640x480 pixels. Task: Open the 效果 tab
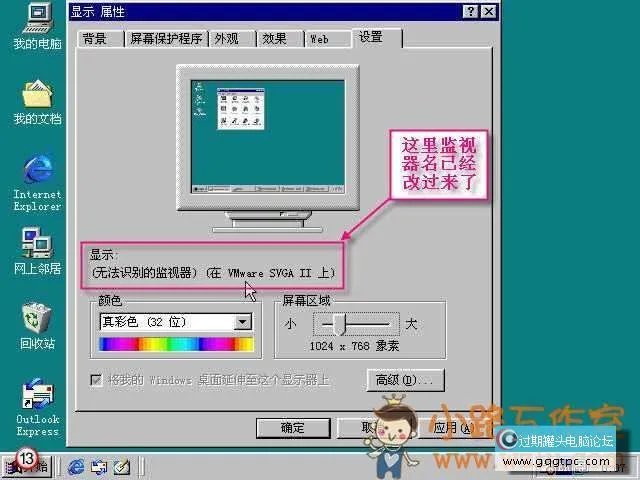pyautogui.click(x=280, y=39)
